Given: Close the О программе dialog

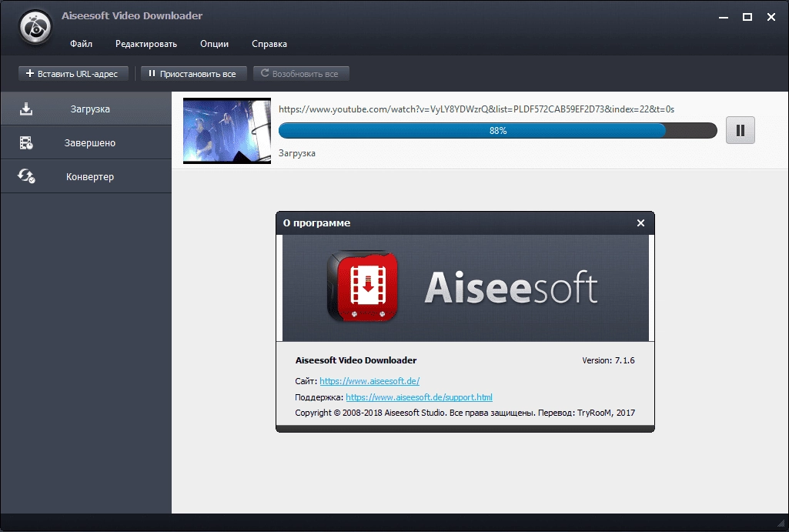Looking at the screenshot, I should click(x=640, y=223).
